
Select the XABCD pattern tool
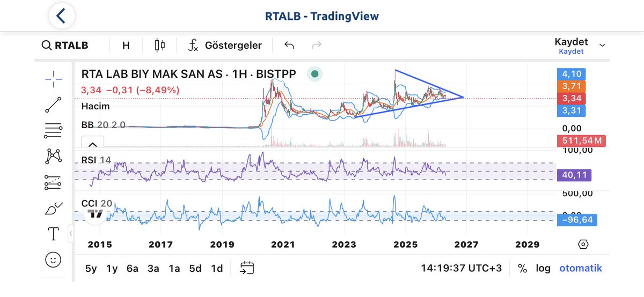click(53, 156)
